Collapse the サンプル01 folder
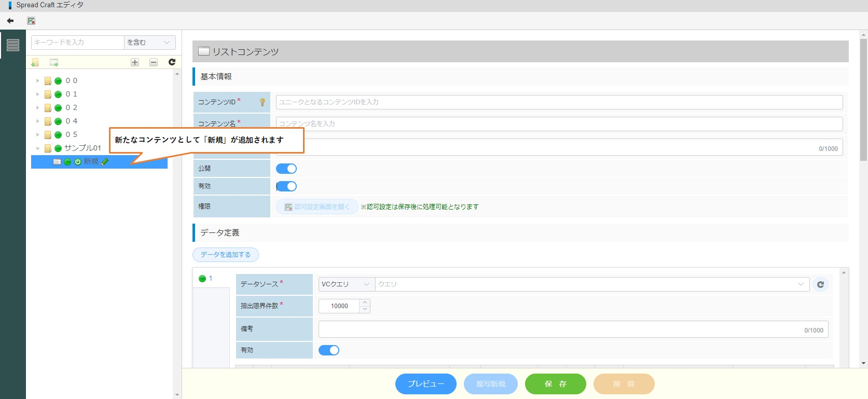868x399 pixels. (38, 148)
